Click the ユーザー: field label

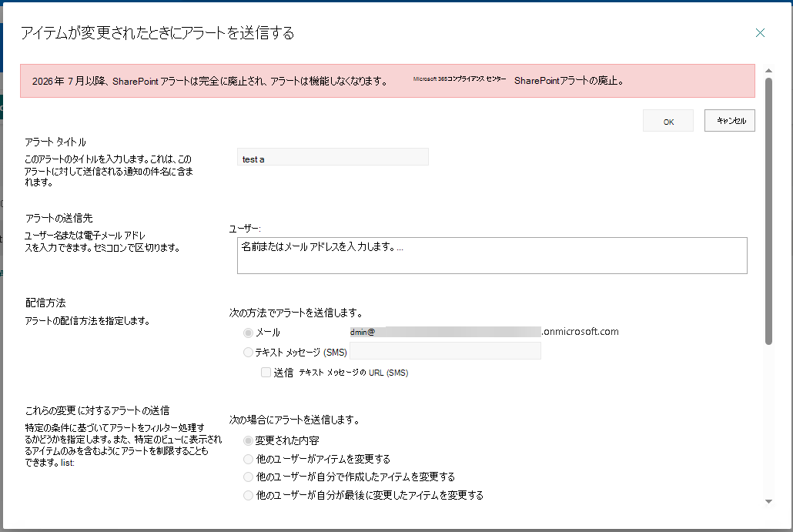[245, 229]
